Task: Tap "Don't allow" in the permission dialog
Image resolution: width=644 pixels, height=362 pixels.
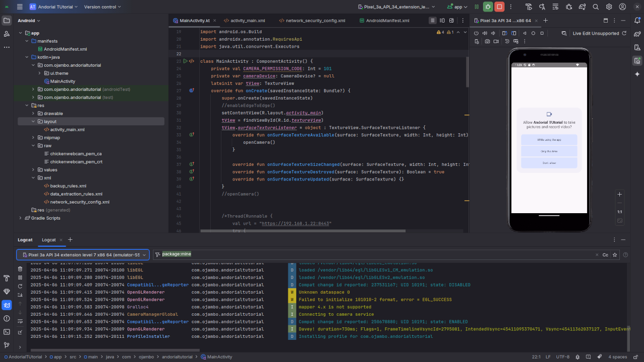Action: point(549,163)
